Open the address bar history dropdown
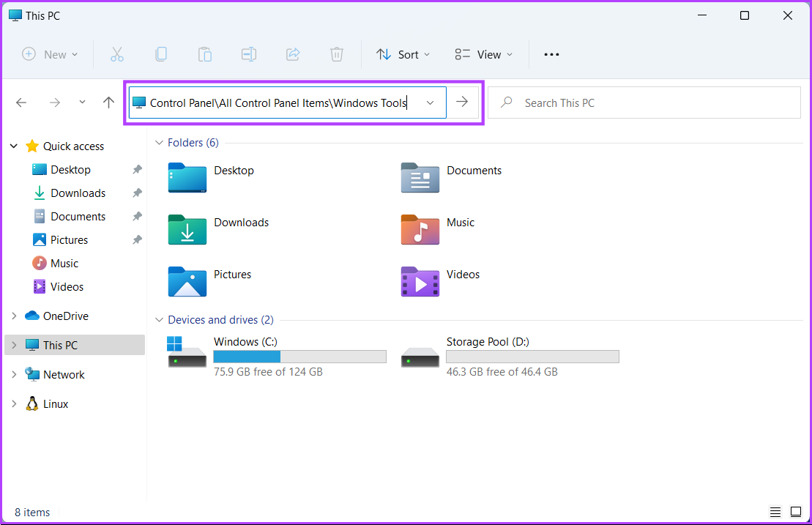 430,103
